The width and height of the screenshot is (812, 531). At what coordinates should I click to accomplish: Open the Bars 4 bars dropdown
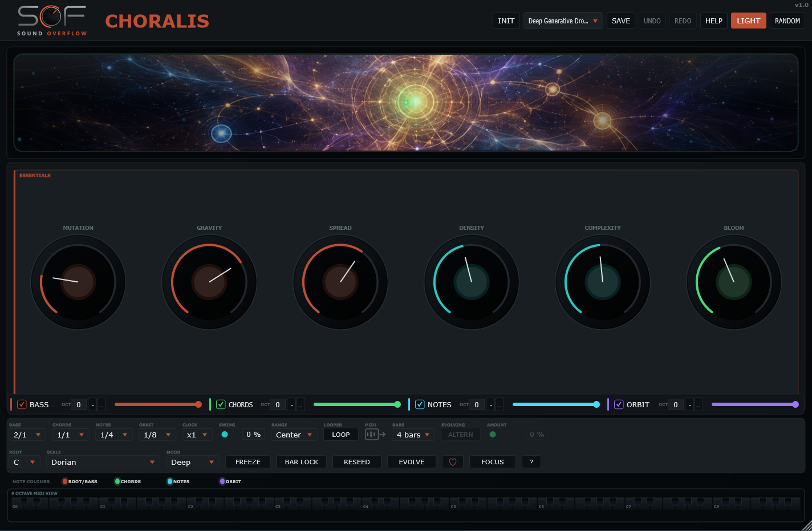pyautogui.click(x=413, y=435)
